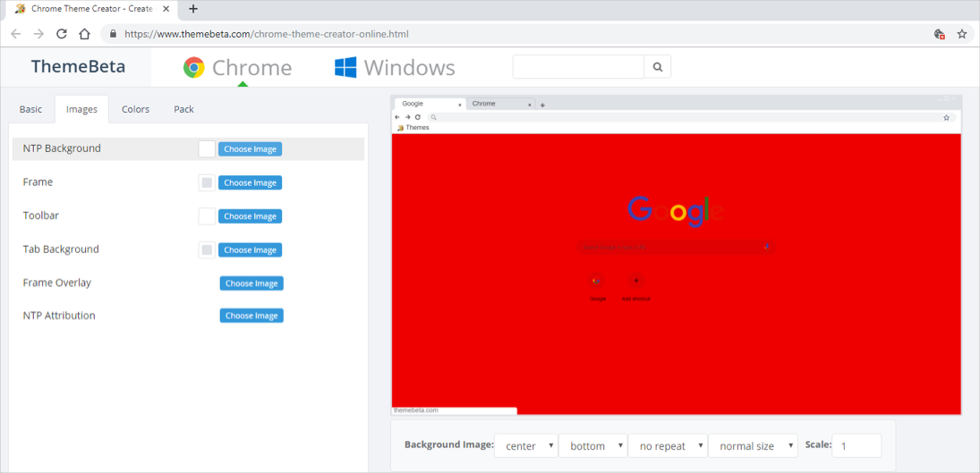Image resolution: width=980 pixels, height=473 pixels.
Task: Reload the page with refresh icon
Action: coord(62,34)
